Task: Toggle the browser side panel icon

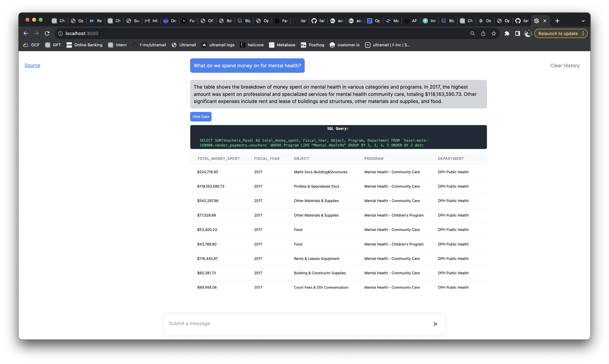Action: [x=517, y=33]
